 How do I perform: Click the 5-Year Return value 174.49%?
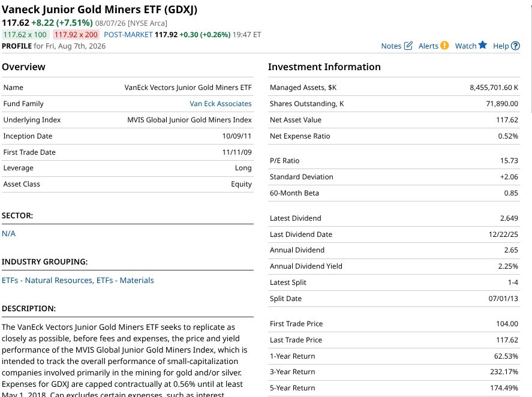(x=504, y=388)
